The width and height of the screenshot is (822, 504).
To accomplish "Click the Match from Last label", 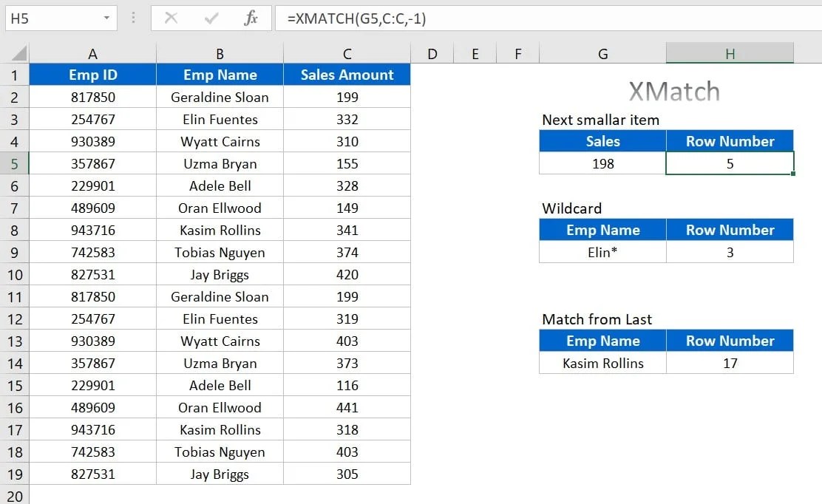I will [597, 319].
